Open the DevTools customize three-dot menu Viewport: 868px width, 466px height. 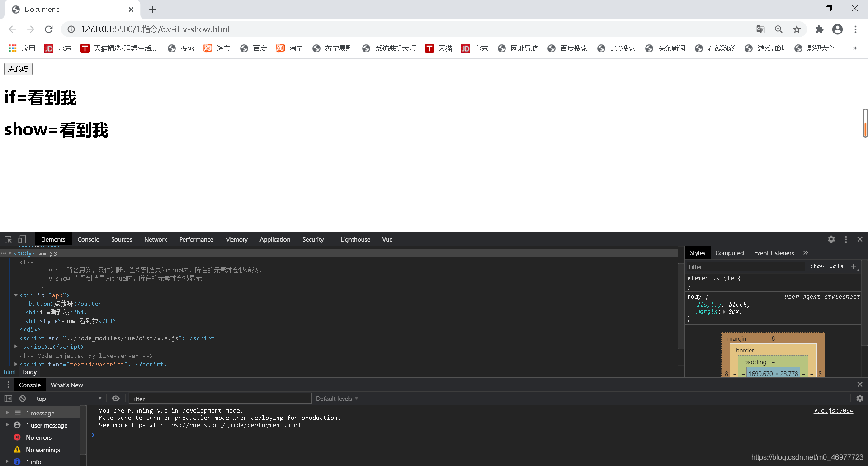(x=846, y=239)
